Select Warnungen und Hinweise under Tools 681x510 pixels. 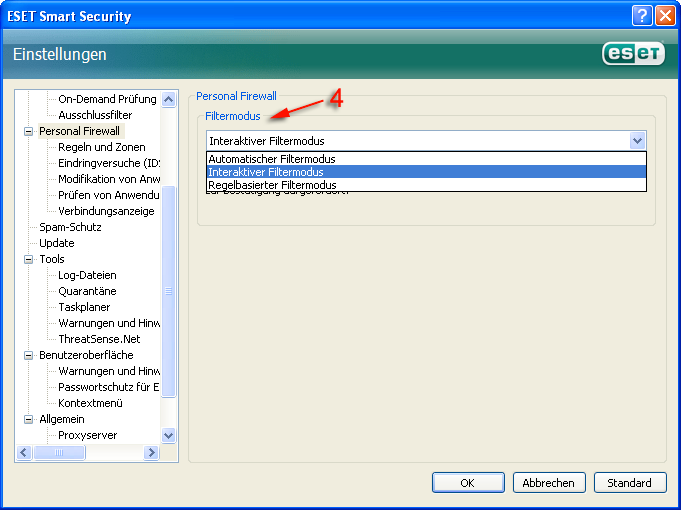(x=109, y=323)
